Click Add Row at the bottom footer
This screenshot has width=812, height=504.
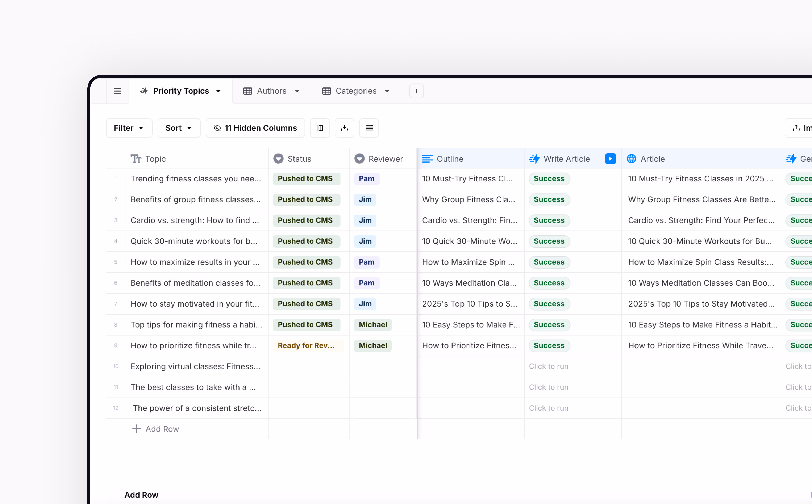[x=136, y=495]
